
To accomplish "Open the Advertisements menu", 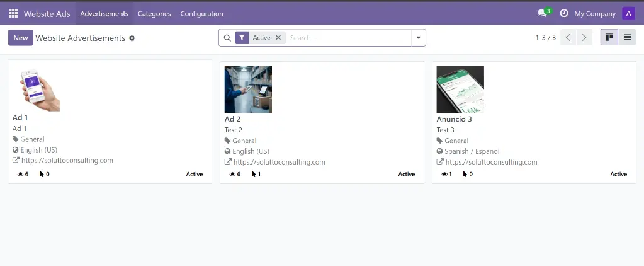I will pyautogui.click(x=104, y=13).
